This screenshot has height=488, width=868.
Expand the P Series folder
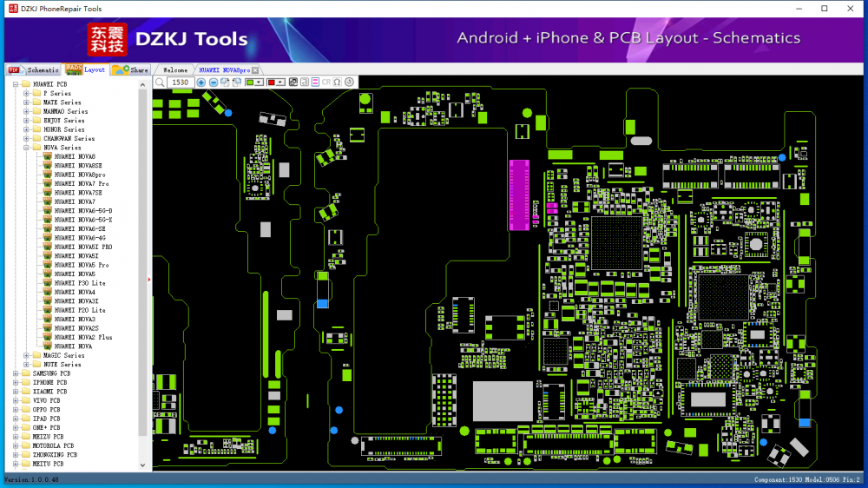[26, 93]
